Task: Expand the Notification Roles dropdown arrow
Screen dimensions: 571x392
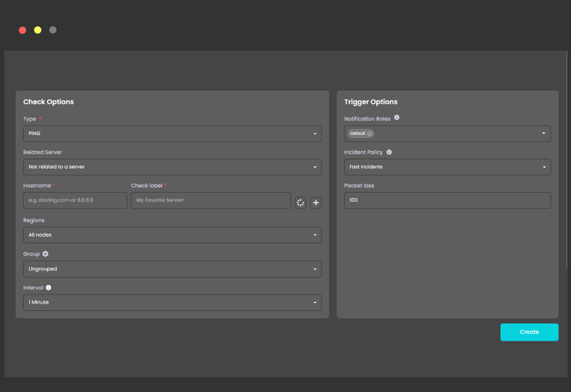Action: (544, 133)
